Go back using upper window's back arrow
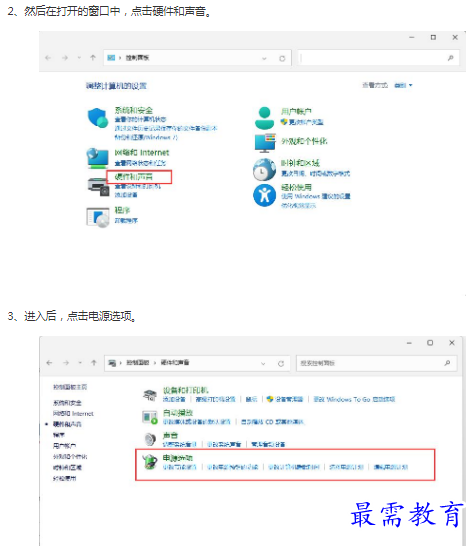The image size is (472, 546). tap(48, 58)
